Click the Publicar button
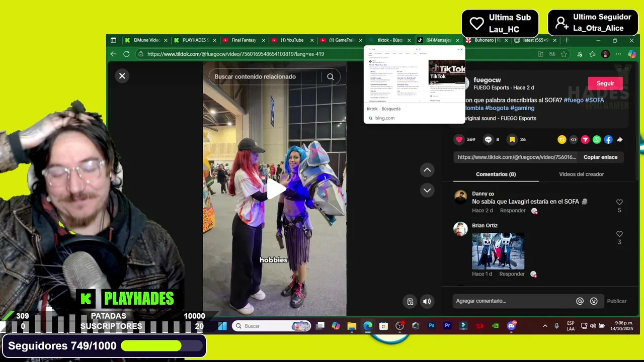Screen dimensions: 644x362 point(616,301)
